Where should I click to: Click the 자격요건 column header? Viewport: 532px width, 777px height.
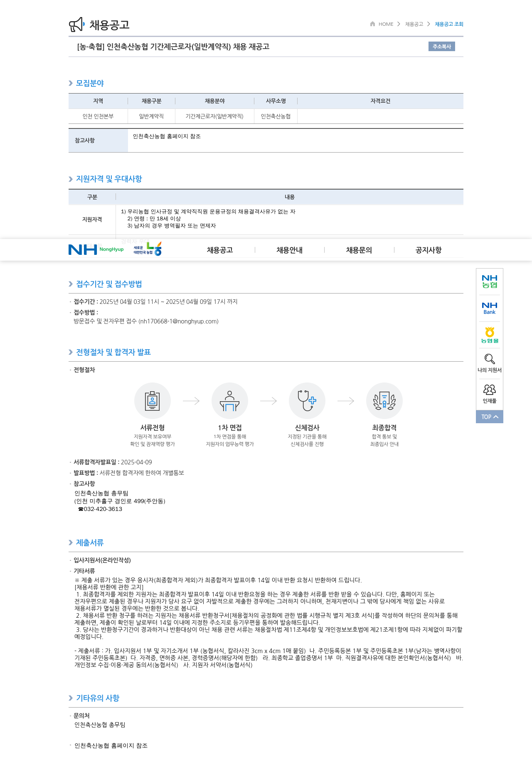[380, 101]
